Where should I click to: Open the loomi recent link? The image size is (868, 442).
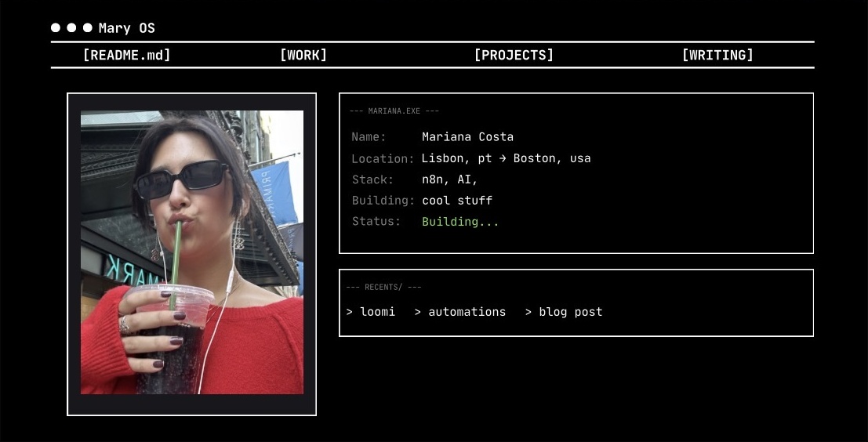tap(371, 312)
